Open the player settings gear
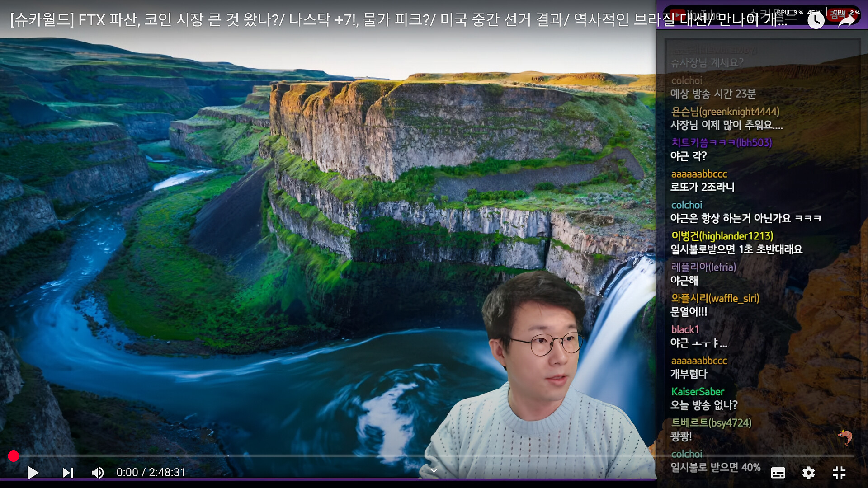The height and width of the screenshot is (488, 868). click(808, 473)
